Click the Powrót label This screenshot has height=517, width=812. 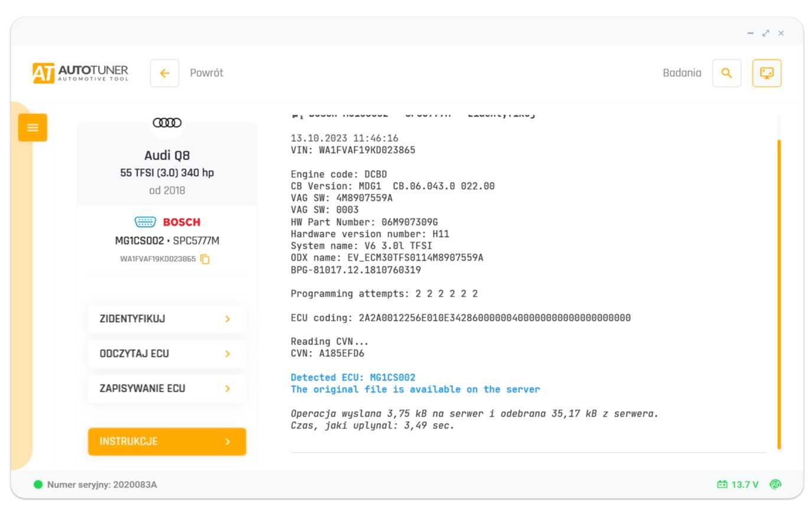pos(207,73)
